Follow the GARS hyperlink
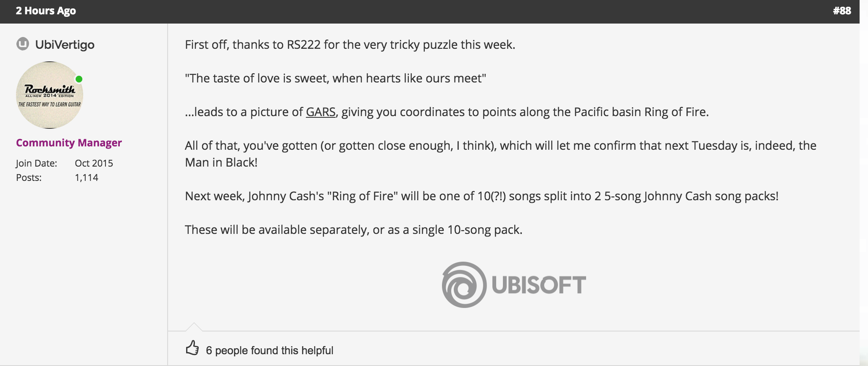Viewport: 868px width, 366px height. 321,112
